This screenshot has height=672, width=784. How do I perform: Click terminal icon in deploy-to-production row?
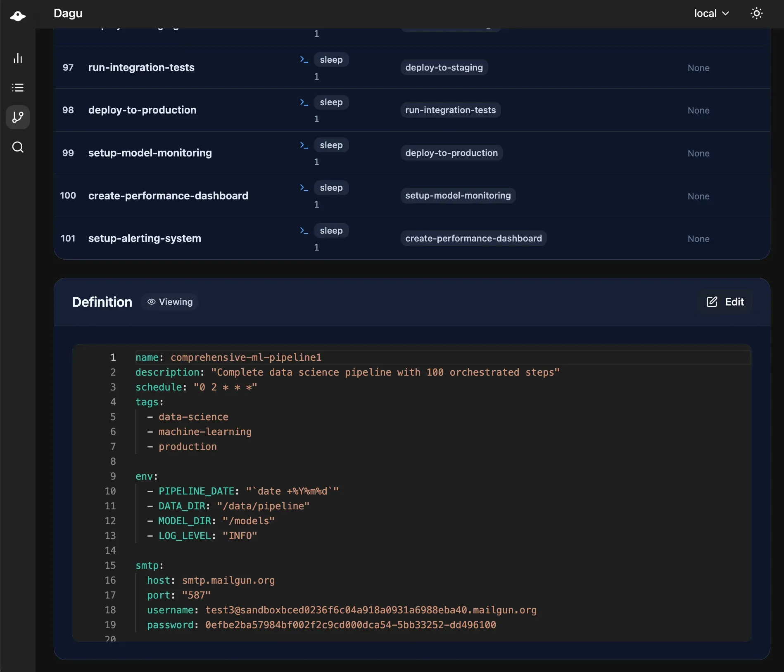pyautogui.click(x=304, y=102)
